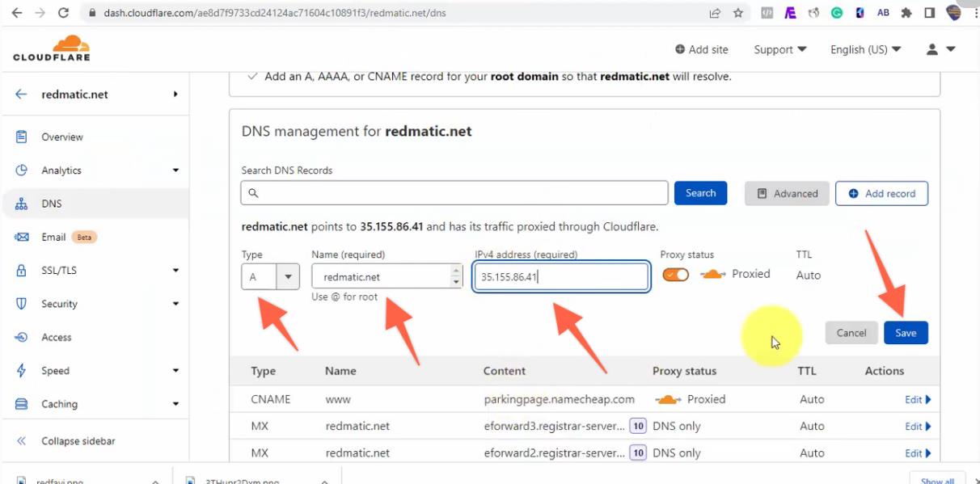The image size is (980, 484).
Task: Expand Analytics submenu arrow
Action: [x=175, y=170]
